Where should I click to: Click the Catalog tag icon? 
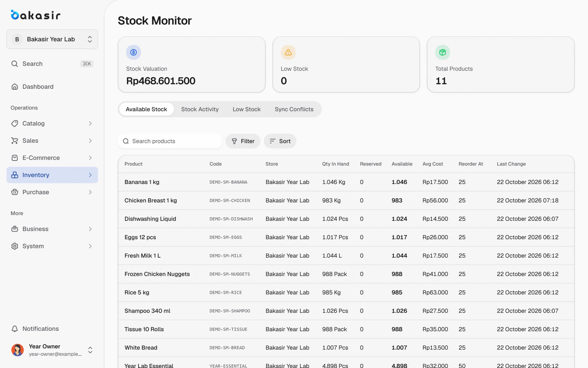pyautogui.click(x=14, y=124)
